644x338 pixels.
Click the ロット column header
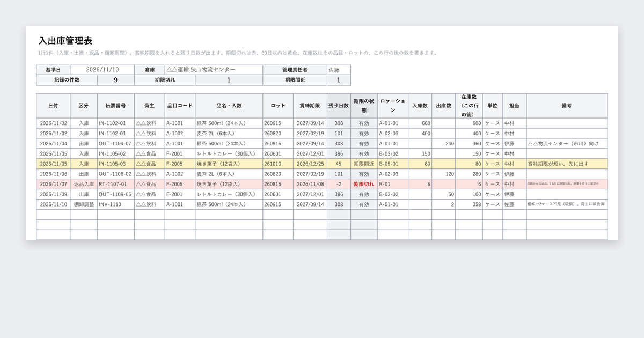pos(278,106)
